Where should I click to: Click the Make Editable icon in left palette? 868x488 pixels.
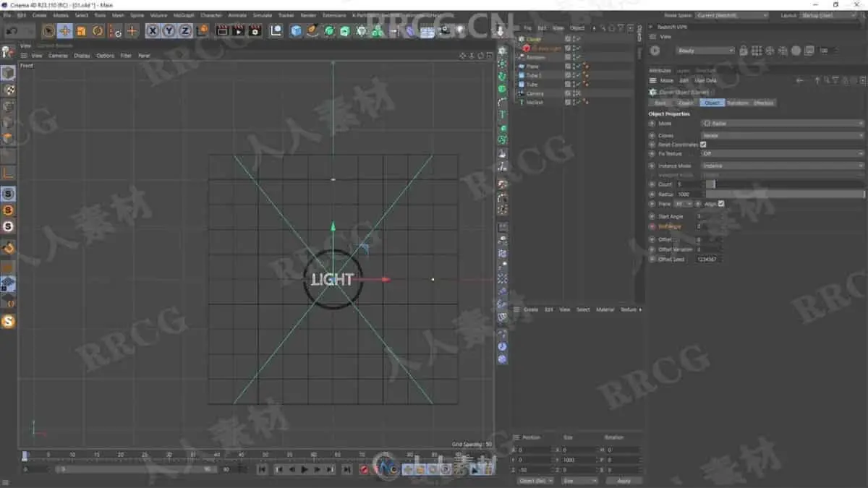8,52
